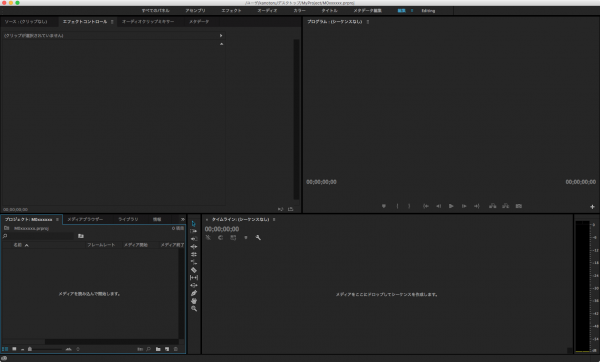The height and width of the screenshot is (362, 600).
Task: Select the Zoom tool in the tools panel
Action: coord(194,308)
